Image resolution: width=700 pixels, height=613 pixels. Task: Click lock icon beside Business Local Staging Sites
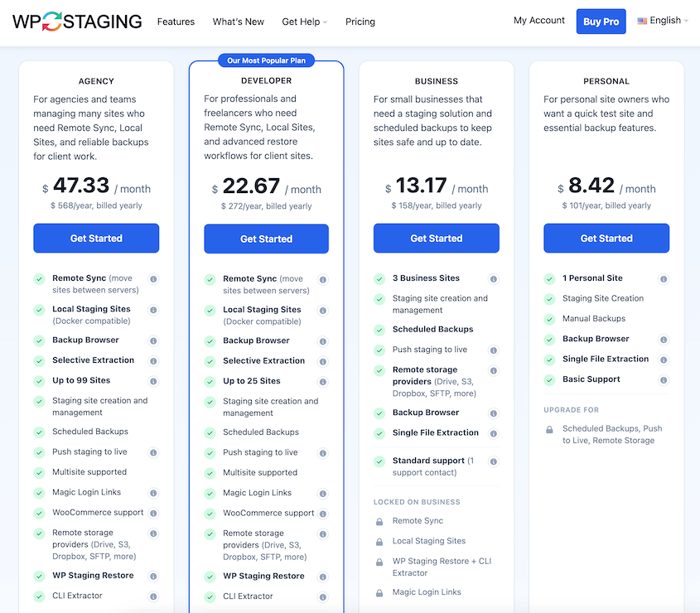379,542
